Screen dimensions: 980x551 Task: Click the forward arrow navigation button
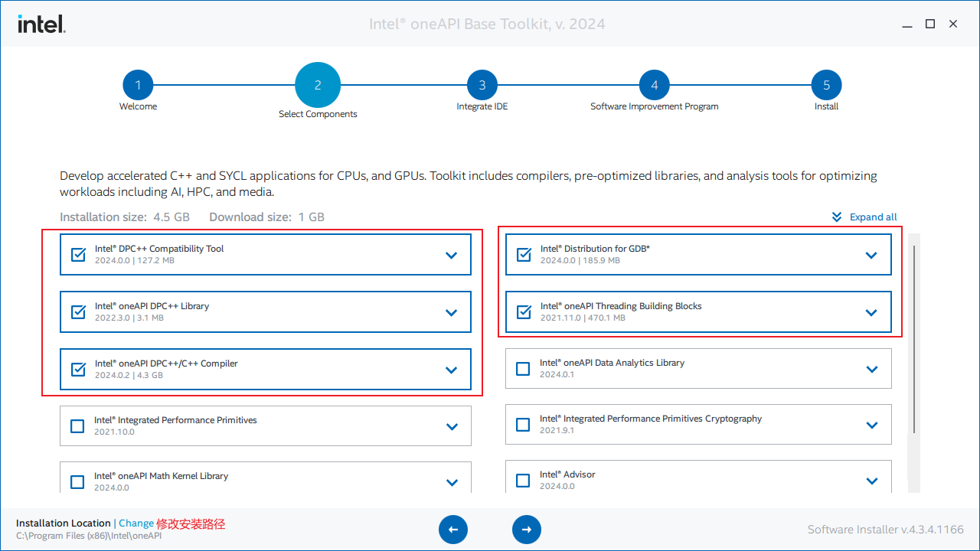(x=527, y=530)
